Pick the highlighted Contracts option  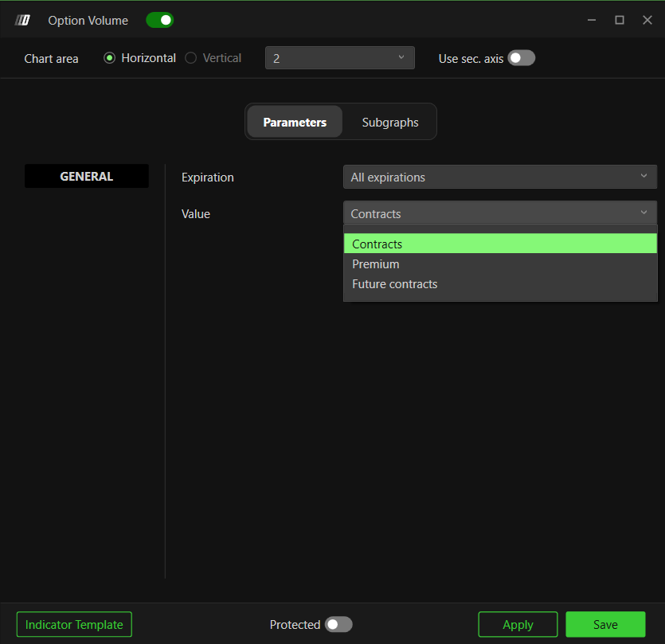click(x=500, y=244)
